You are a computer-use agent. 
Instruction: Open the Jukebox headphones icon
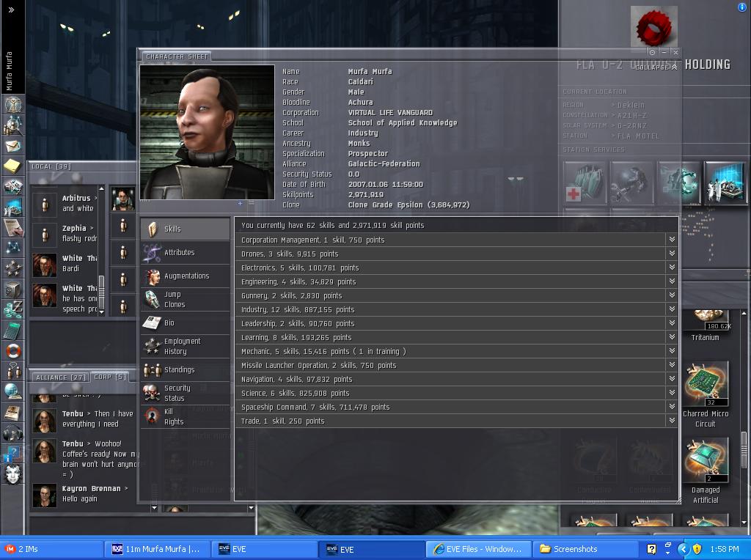(13, 433)
